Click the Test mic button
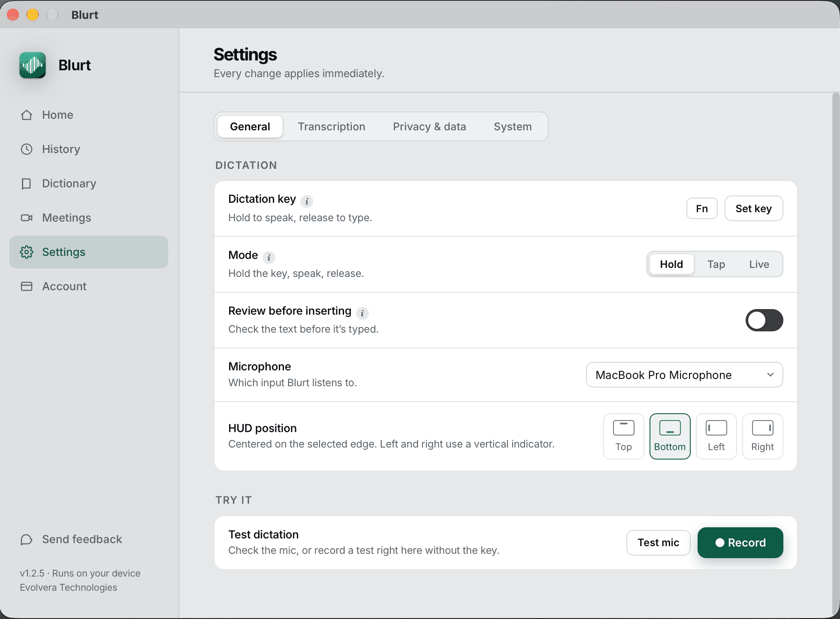Viewport: 840px width, 619px height. coord(658,542)
